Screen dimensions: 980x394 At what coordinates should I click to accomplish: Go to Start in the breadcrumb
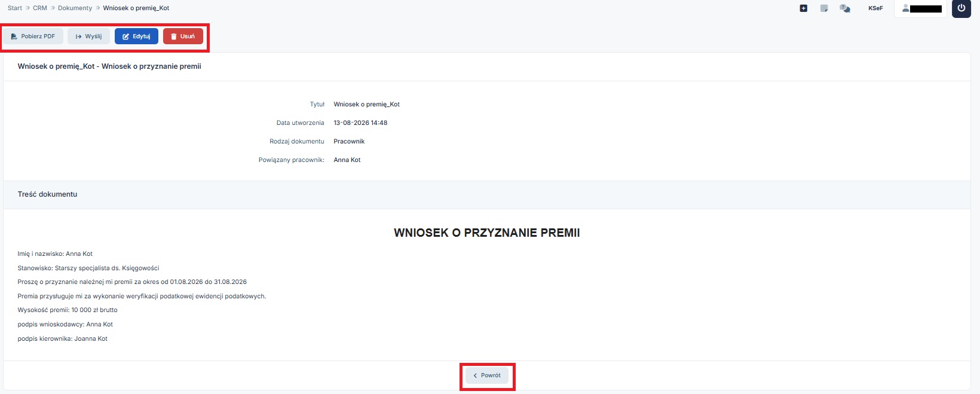point(15,8)
